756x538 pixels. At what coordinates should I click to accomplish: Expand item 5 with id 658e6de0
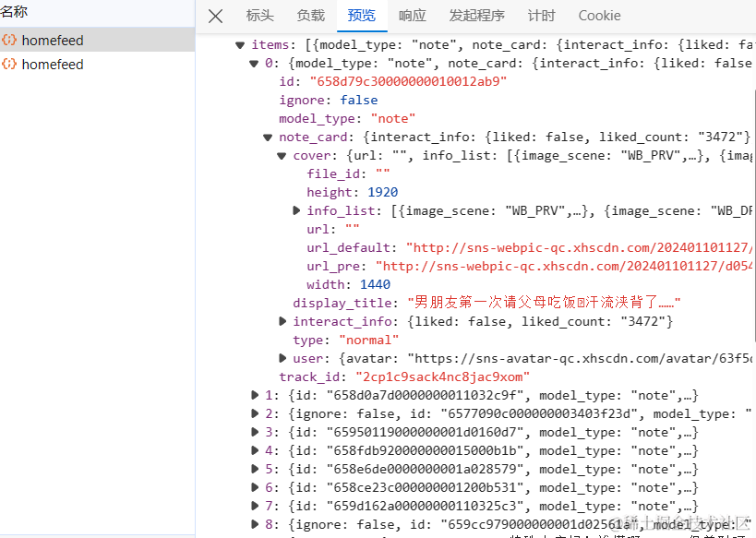point(255,469)
